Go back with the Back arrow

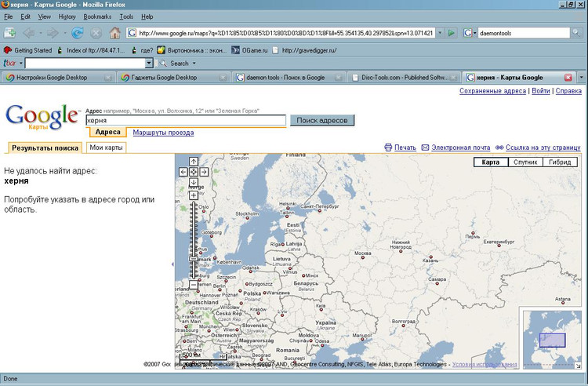[28, 33]
